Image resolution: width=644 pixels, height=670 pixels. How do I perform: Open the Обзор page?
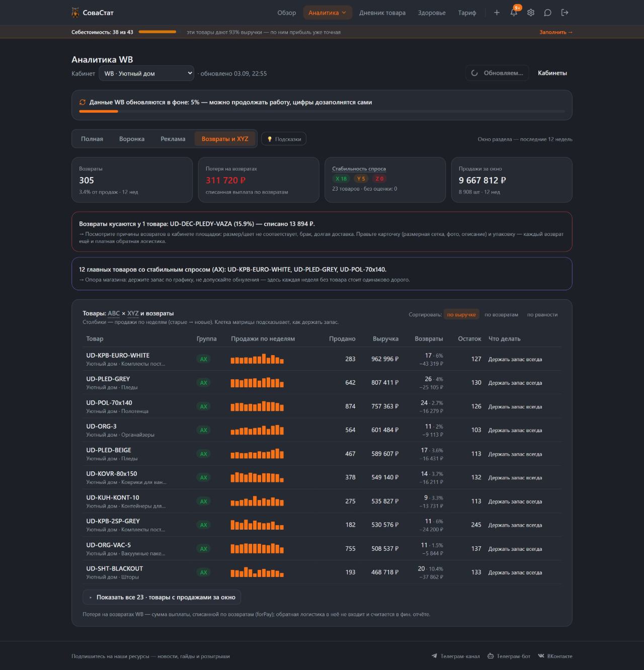(287, 13)
